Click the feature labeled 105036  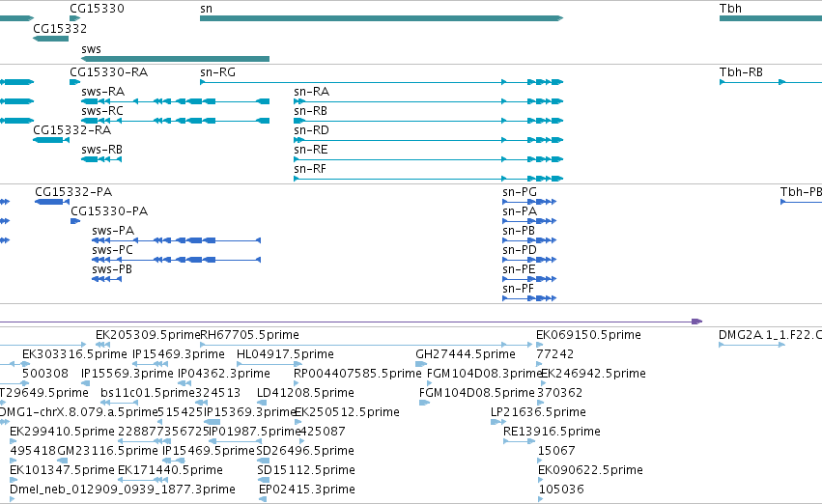[541, 499]
